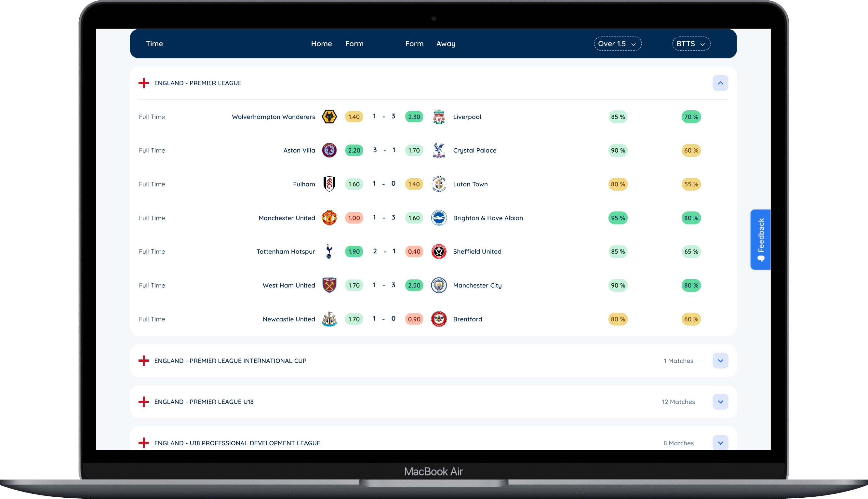Click the Brentford club crest
868x499 pixels.
(x=439, y=319)
